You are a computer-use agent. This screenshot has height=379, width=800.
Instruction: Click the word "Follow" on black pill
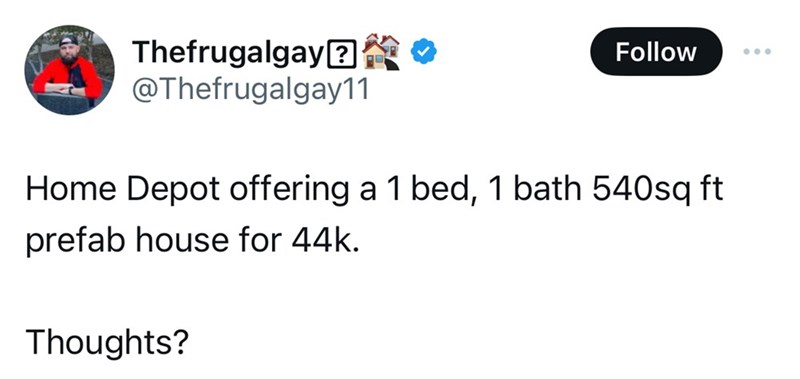(656, 52)
